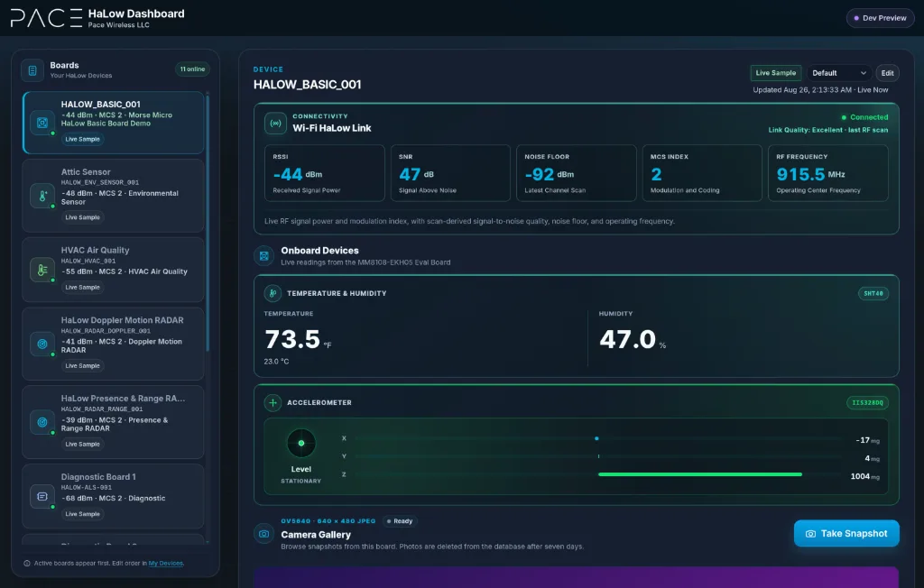Toggle the Live Sample button in device header
The height and width of the screenshot is (588, 924).
(775, 73)
